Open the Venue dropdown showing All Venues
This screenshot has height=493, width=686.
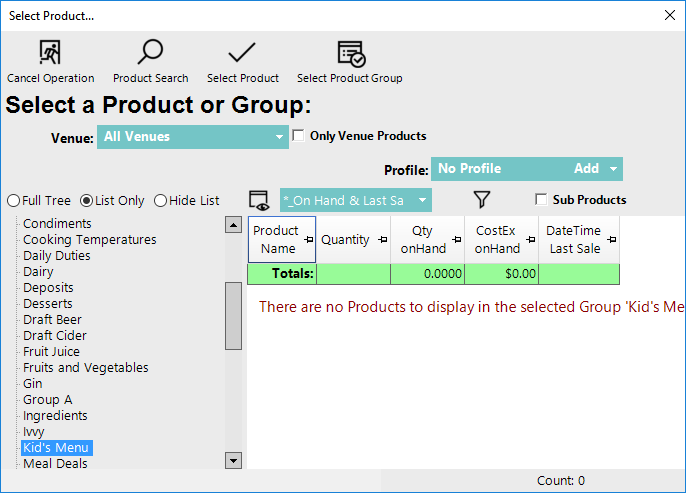pos(279,137)
